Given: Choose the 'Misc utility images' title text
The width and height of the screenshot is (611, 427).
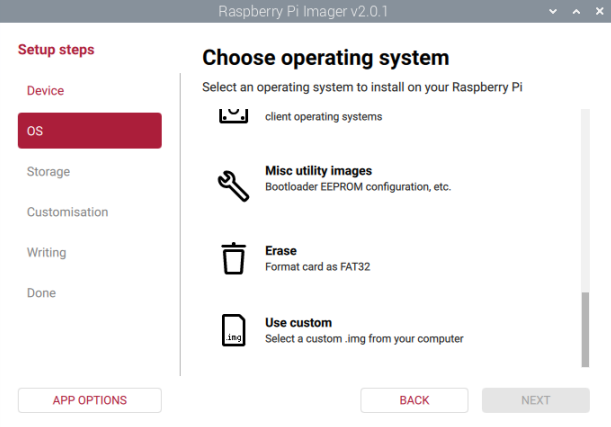Looking at the screenshot, I should [318, 171].
